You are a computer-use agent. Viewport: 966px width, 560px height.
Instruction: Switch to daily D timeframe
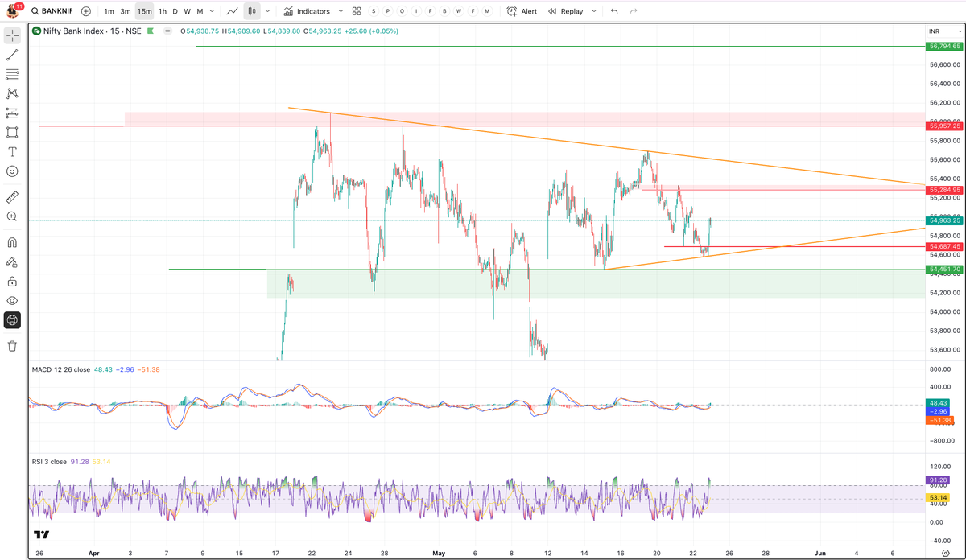175,11
